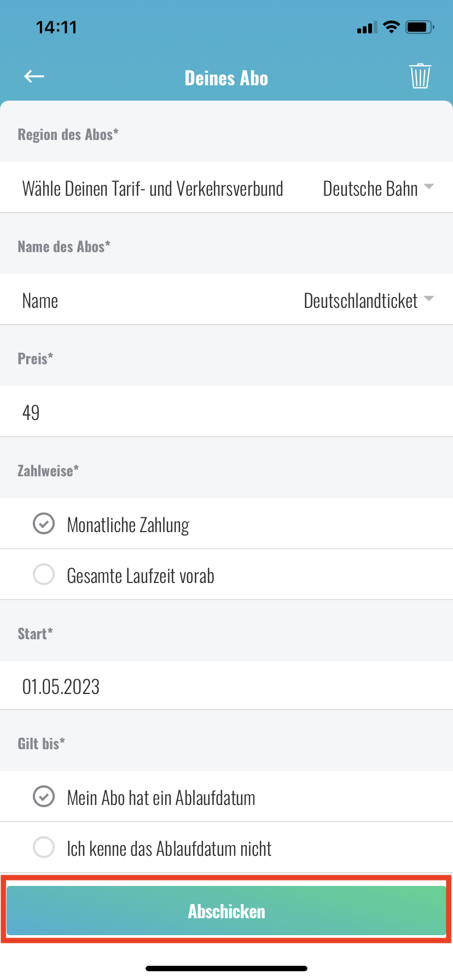453x980 pixels.
Task: Tap the Wi-Fi status icon
Action: (x=391, y=27)
